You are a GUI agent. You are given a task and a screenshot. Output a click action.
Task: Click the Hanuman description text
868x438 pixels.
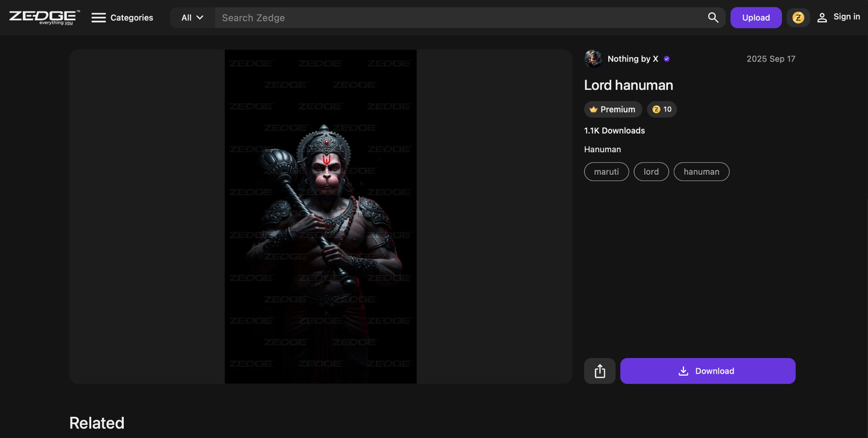click(603, 149)
